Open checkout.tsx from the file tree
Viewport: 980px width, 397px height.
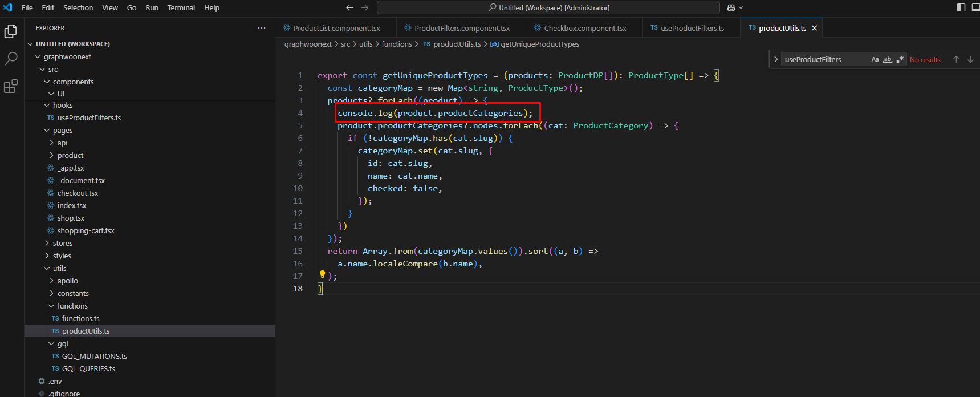(x=78, y=193)
